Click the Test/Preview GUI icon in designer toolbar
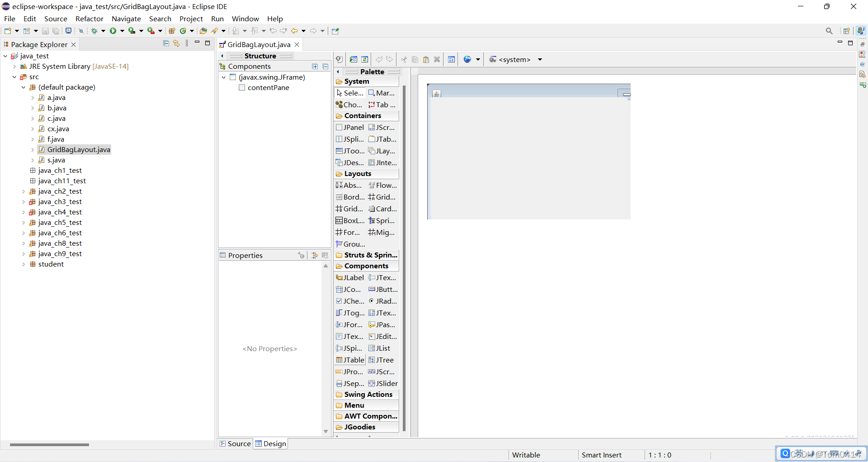Screen dimensions: 868x462 354,59
